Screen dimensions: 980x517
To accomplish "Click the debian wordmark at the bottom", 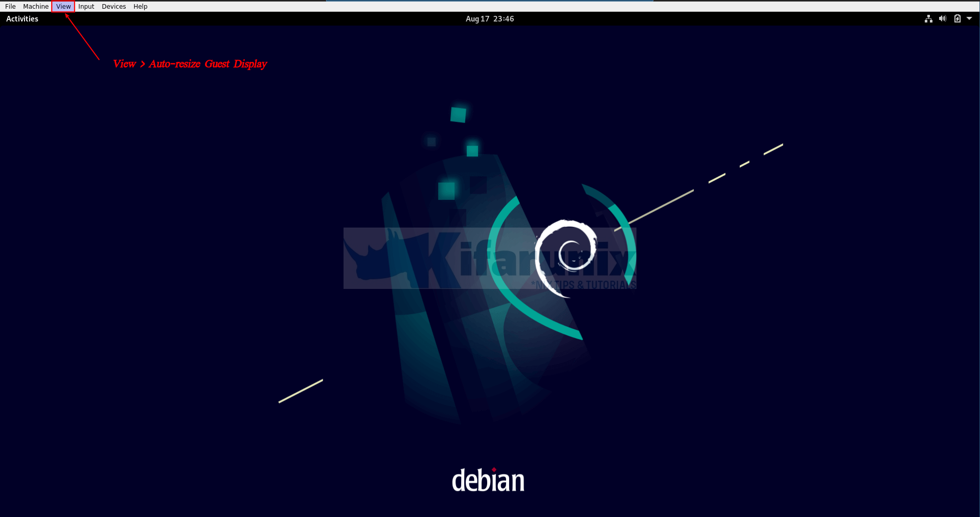I will (x=488, y=480).
